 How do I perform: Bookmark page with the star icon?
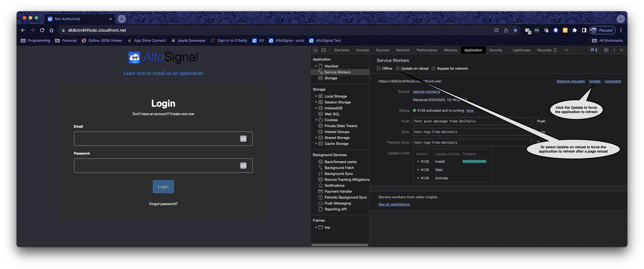pyautogui.click(x=515, y=30)
